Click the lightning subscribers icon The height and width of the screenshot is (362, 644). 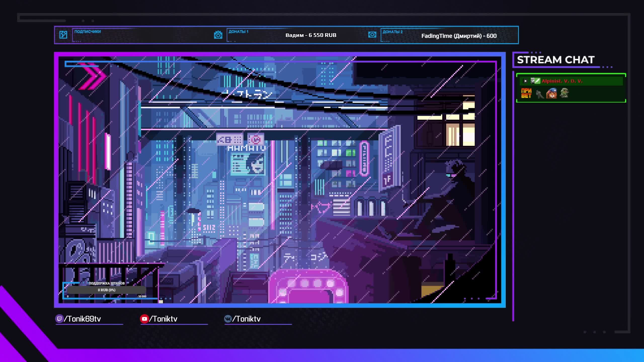coord(63,35)
